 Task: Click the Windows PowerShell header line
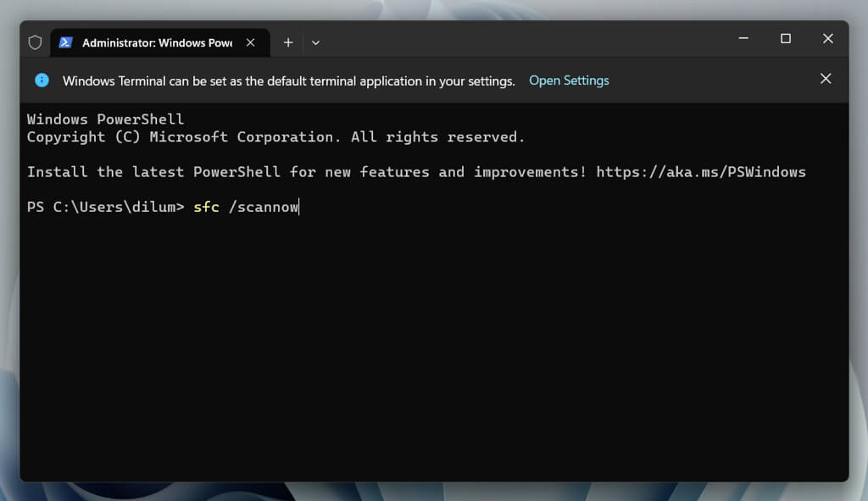[105, 120]
